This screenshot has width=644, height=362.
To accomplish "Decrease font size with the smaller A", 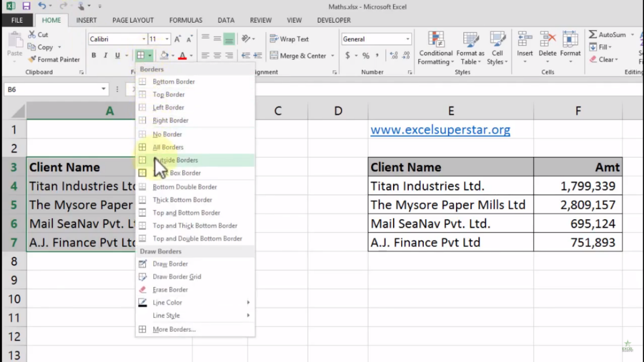I will pos(189,39).
